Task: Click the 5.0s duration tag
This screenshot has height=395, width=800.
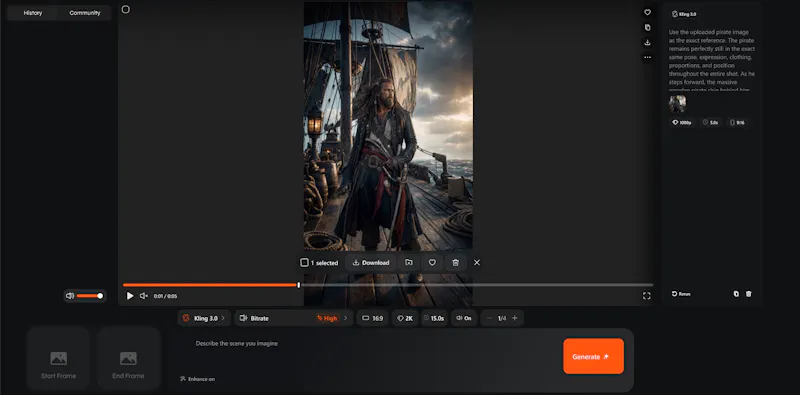Action: tap(710, 122)
